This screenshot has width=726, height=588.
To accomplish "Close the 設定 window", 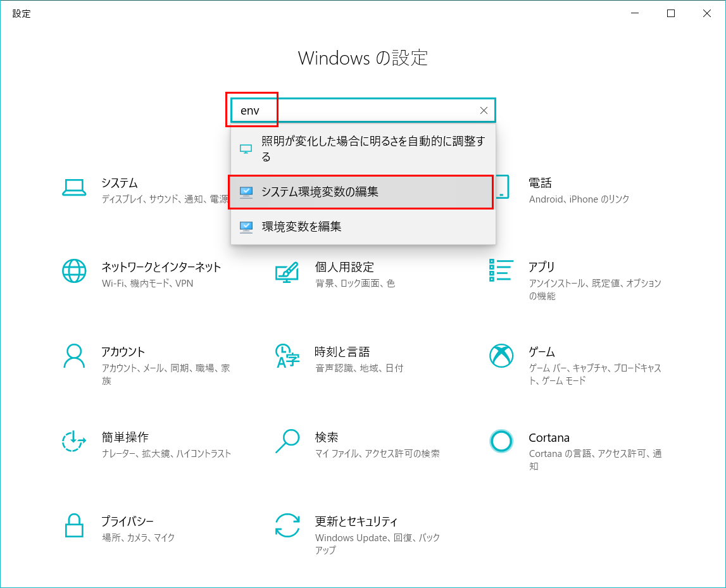I will [x=707, y=13].
